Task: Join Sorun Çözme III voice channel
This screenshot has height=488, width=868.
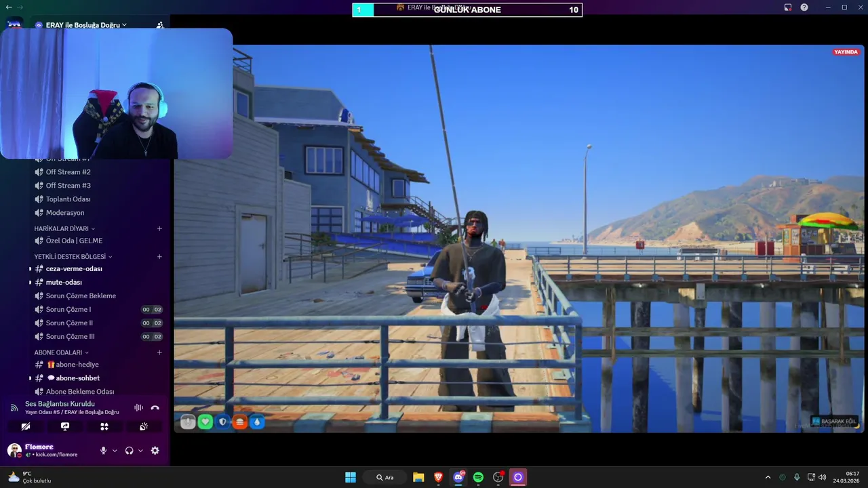Action: (98, 337)
